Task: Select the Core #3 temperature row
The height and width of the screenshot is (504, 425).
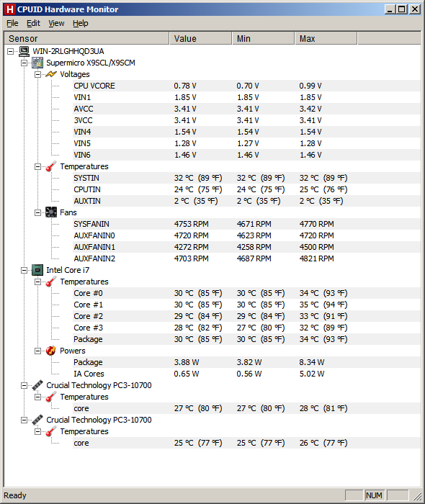Action: tap(246, 328)
